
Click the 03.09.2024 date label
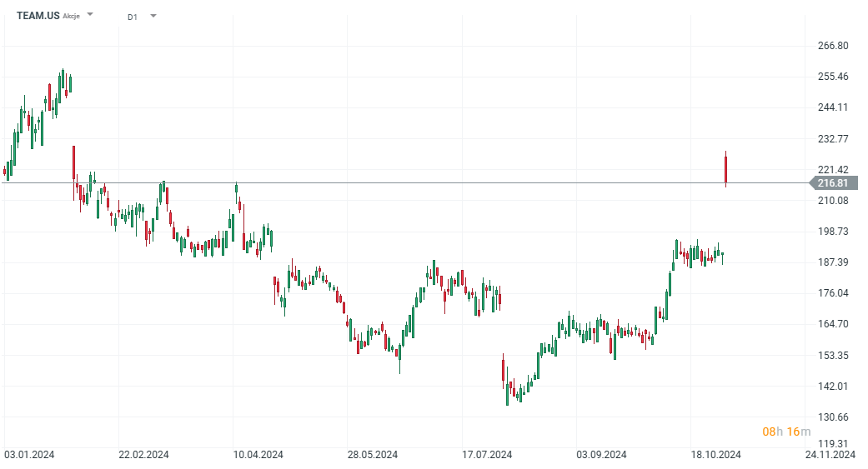coord(601,455)
